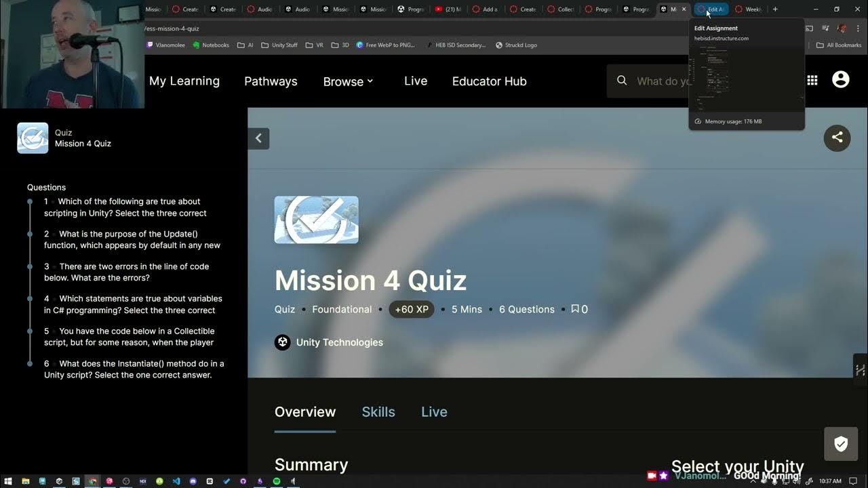Viewport: 868px width, 488px height.
Task: Select question 2 about the Update() function
Action: pos(132,239)
